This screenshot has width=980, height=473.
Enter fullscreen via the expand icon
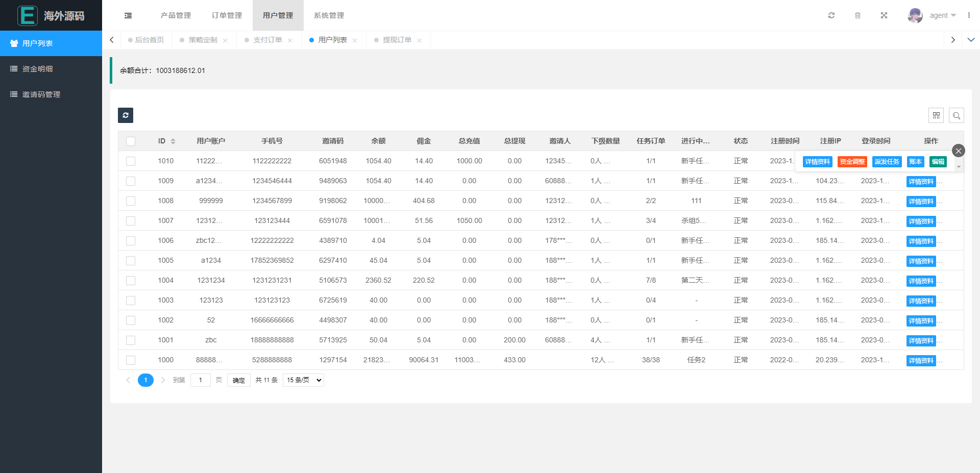click(x=884, y=15)
